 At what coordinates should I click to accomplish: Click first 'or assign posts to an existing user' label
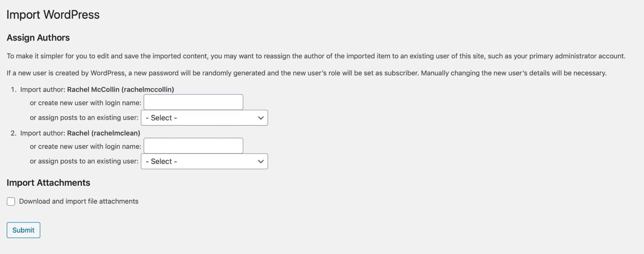click(84, 118)
